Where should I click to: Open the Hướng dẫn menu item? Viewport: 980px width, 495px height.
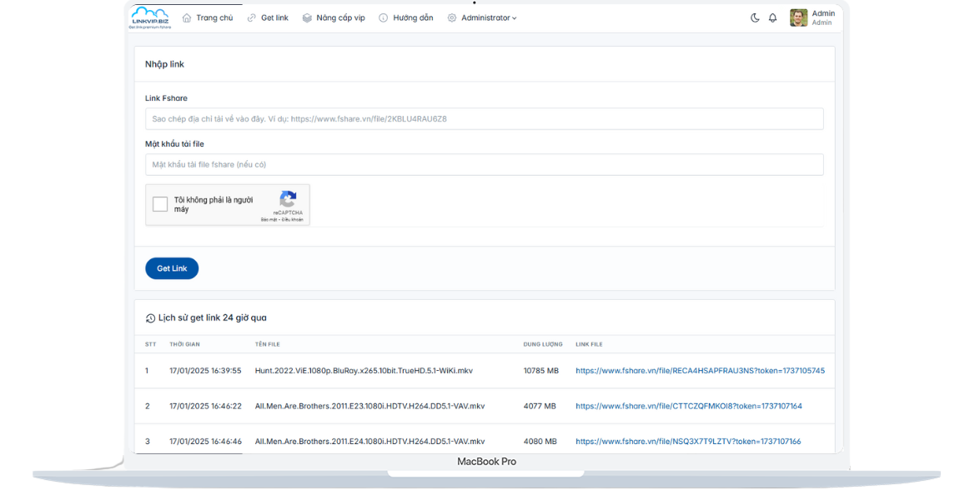click(413, 17)
